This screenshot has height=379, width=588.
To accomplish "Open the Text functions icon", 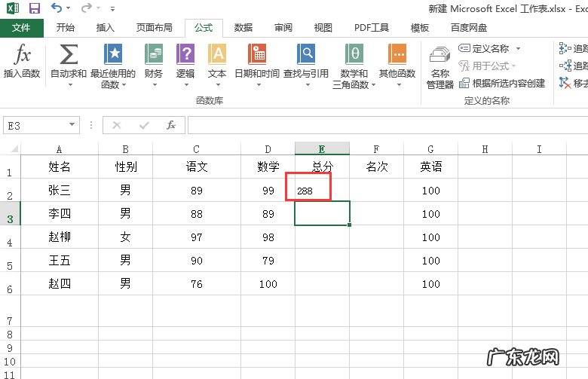I will [217, 54].
